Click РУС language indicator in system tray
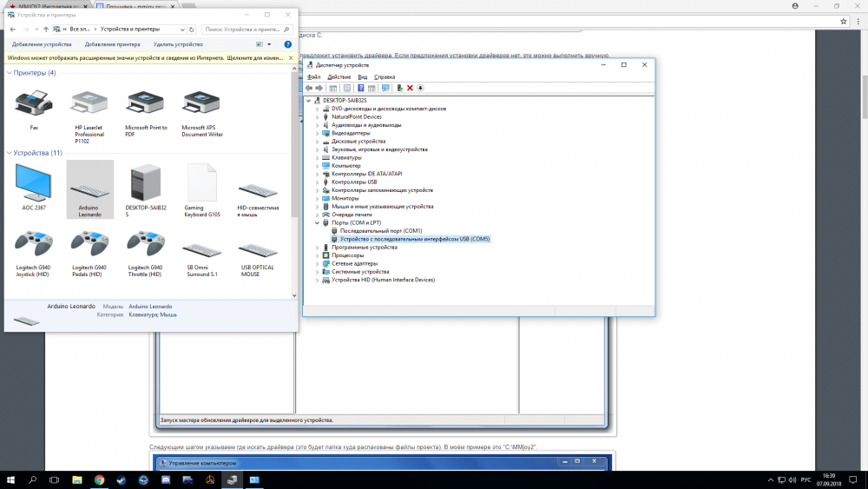The image size is (868, 489). pyautogui.click(x=806, y=479)
